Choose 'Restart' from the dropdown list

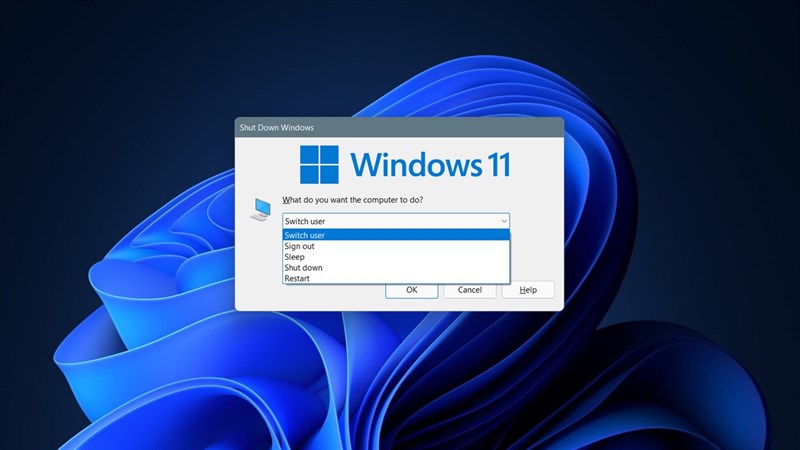(396, 278)
